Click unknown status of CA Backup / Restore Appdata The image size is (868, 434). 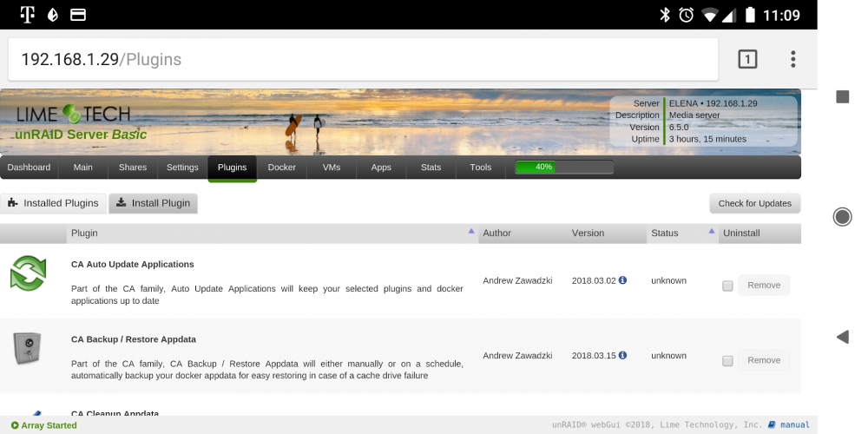click(x=668, y=355)
